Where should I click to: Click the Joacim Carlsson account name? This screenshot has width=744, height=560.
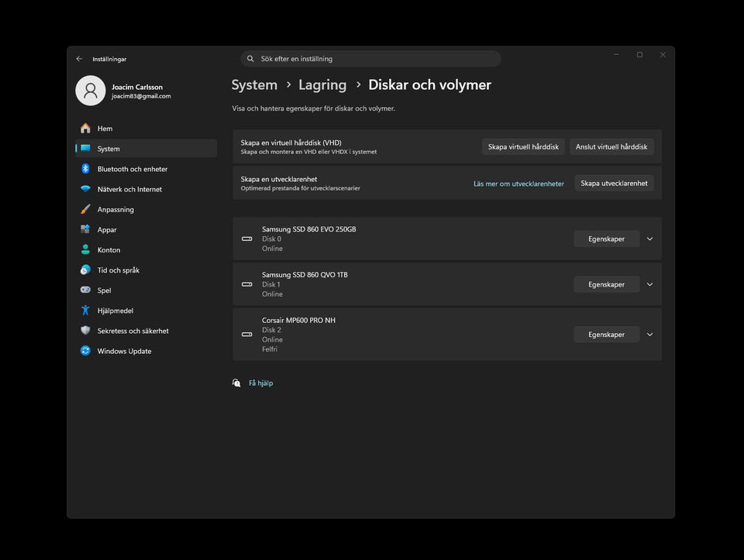[x=137, y=87]
